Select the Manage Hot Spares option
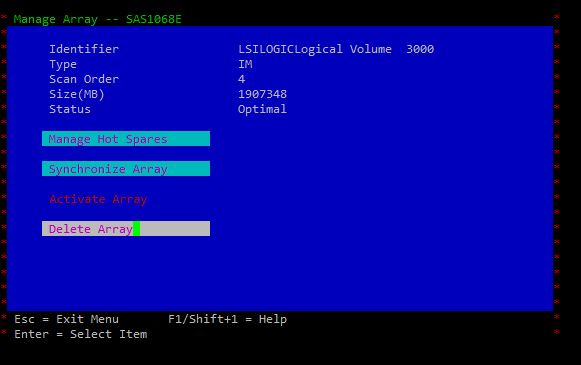 pos(126,139)
